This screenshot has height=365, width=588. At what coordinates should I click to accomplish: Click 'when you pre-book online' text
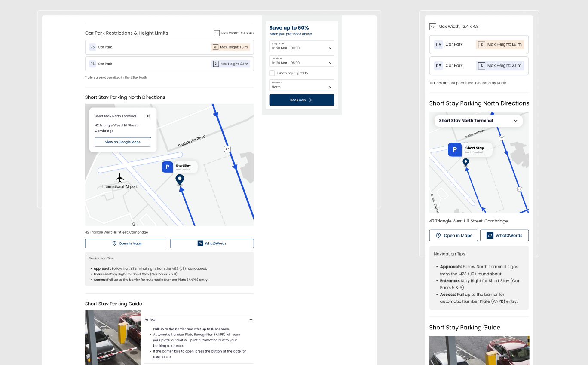[291, 34]
